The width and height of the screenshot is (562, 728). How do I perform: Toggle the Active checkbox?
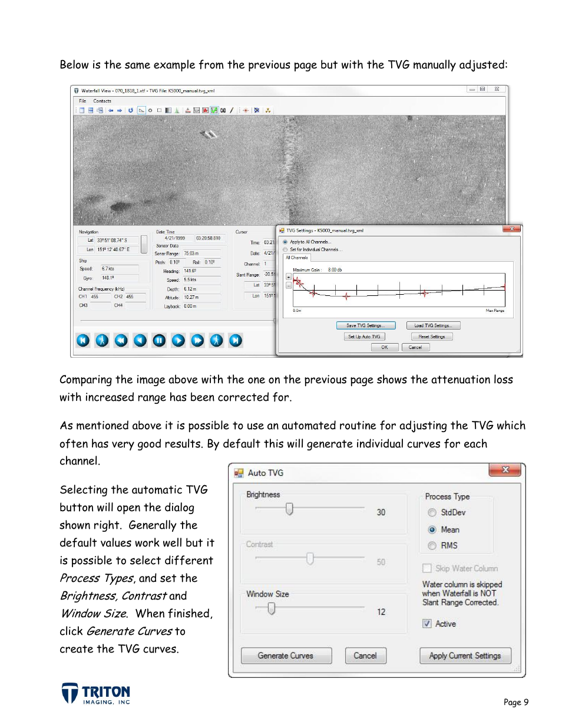[427, 624]
